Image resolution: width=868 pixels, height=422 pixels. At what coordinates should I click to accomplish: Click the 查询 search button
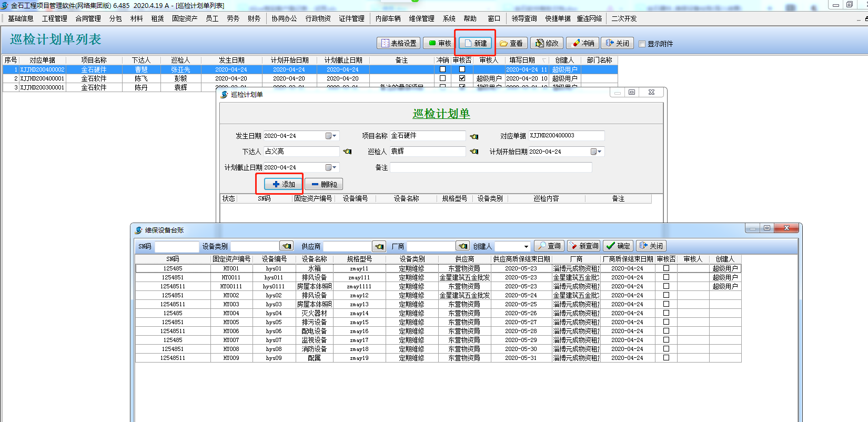click(549, 246)
